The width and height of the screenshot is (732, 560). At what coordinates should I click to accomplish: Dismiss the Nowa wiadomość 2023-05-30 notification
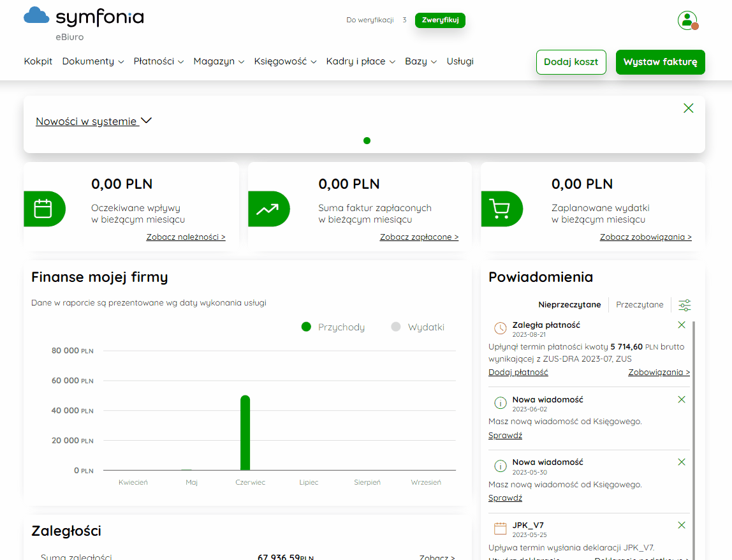(x=682, y=462)
